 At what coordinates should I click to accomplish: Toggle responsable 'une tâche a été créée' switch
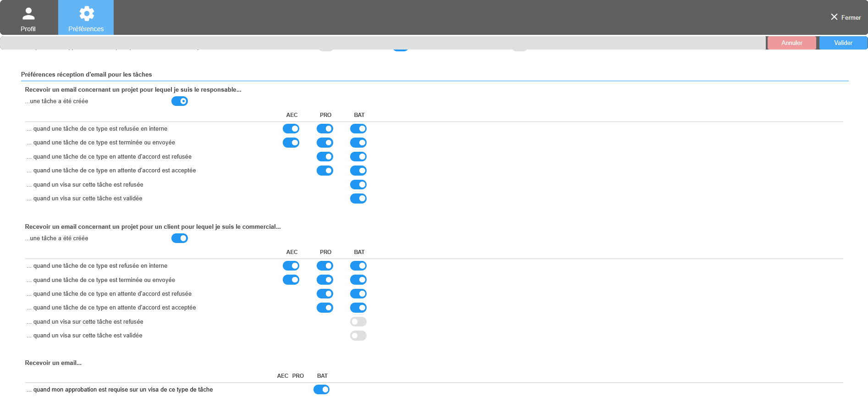[180, 101]
